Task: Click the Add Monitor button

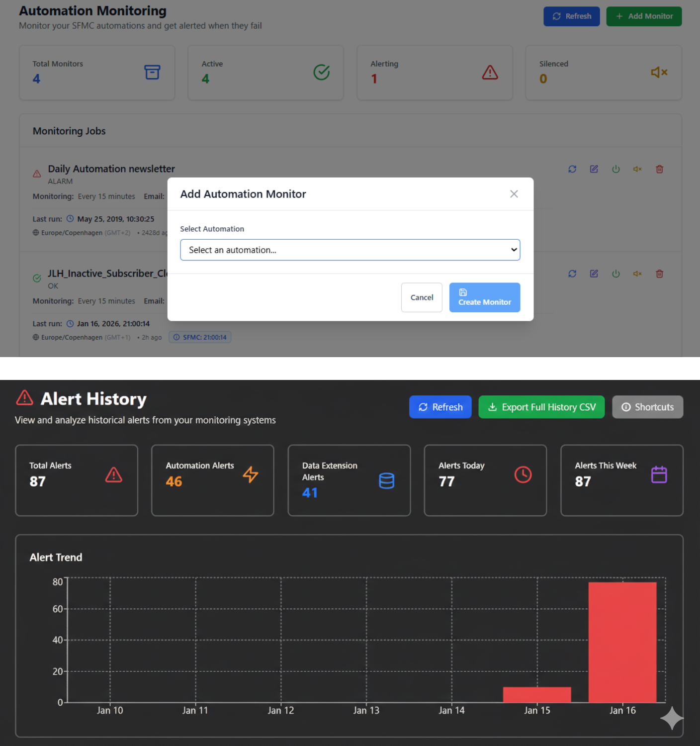Action: [644, 16]
